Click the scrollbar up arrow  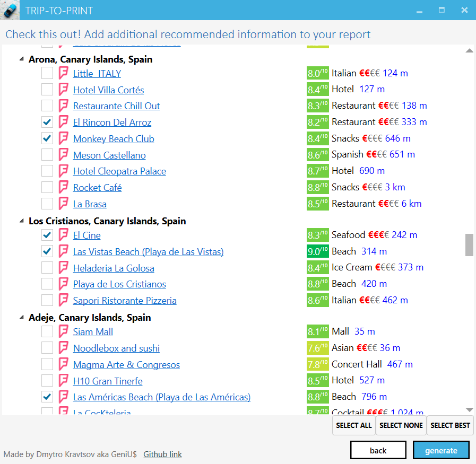tap(469, 51)
